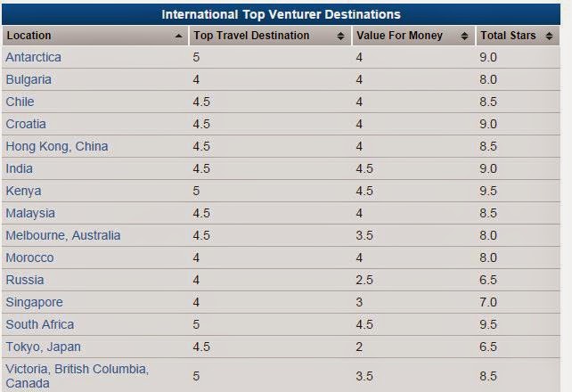This screenshot has height=392, width=572.
Task: Select the India link
Action: click(x=19, y=168)
